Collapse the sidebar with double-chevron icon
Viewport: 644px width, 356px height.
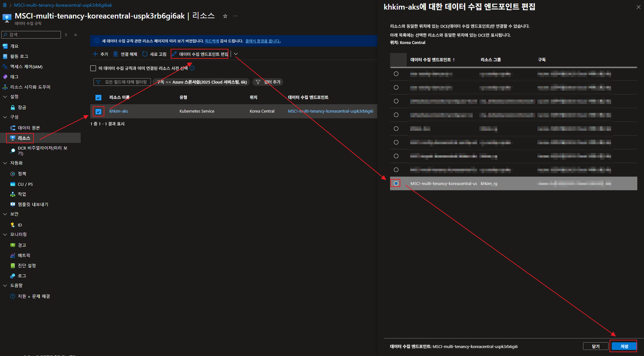[x=76, y=35]
